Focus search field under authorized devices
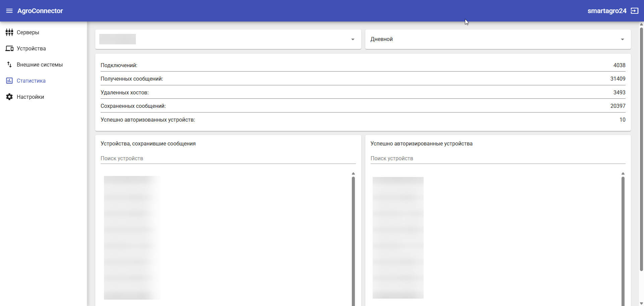 (x=498, y=158)
